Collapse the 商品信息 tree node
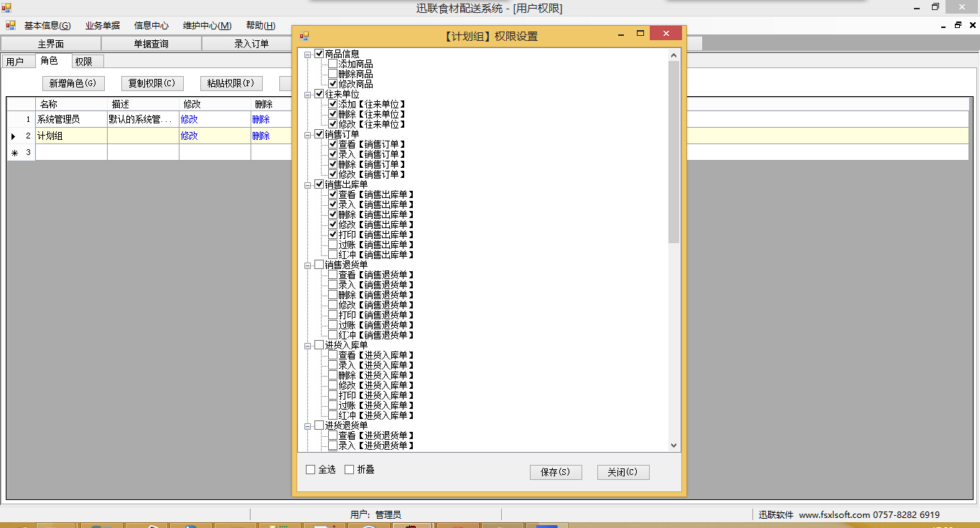The height and width of the screenshot is (528, 980). tap(308, 54)
